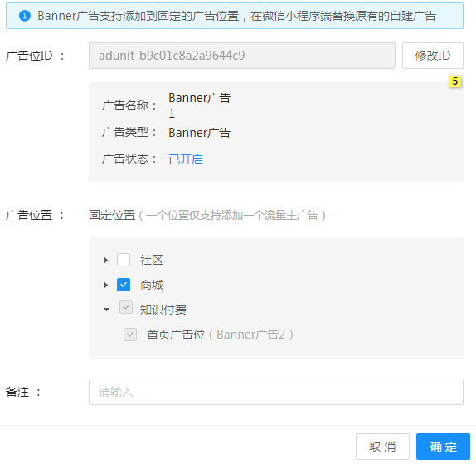Click the yellow number 5 badge
476x464 pixels.
point(454,81)
